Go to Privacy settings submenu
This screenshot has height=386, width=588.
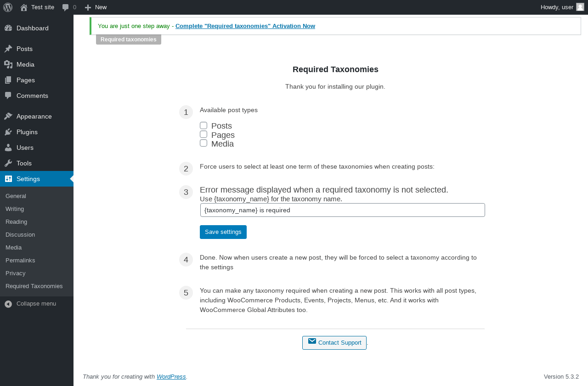point(15,273)
